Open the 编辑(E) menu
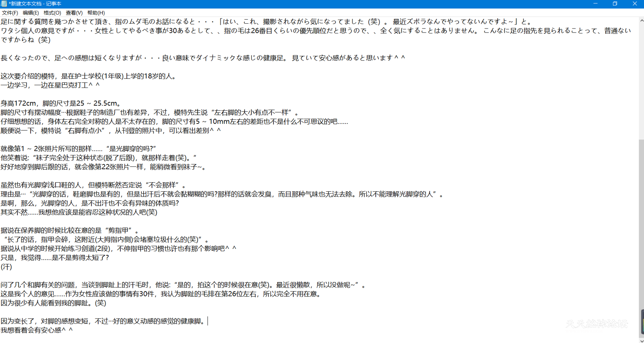 tap(31, 13)
